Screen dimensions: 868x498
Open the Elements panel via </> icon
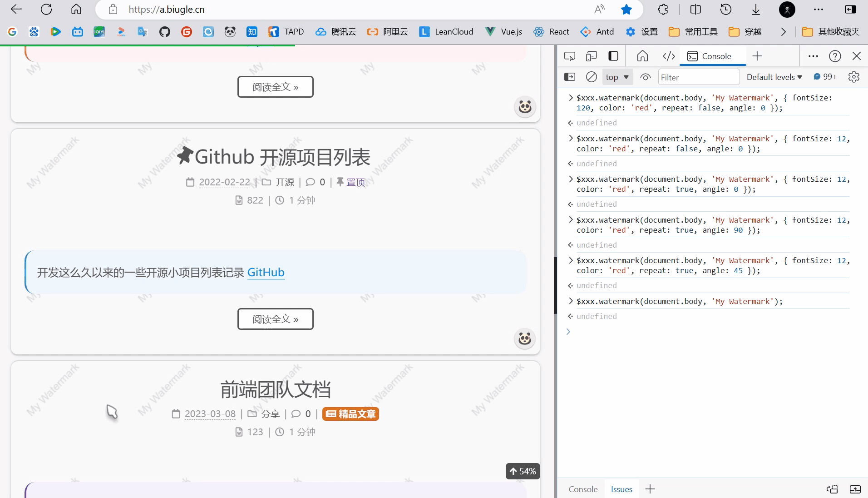[x=668, y=56]
